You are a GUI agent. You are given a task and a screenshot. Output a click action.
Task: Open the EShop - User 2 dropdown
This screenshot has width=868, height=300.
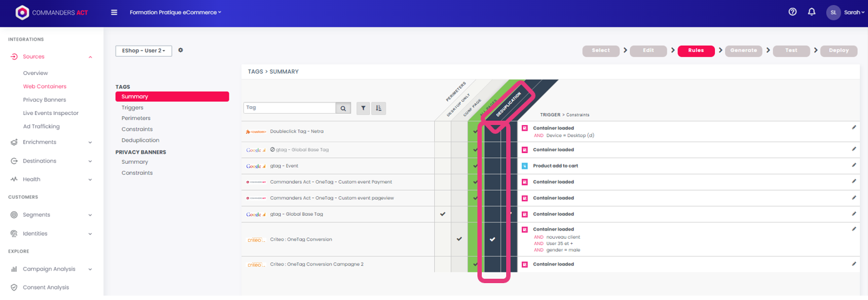(143, 51)
